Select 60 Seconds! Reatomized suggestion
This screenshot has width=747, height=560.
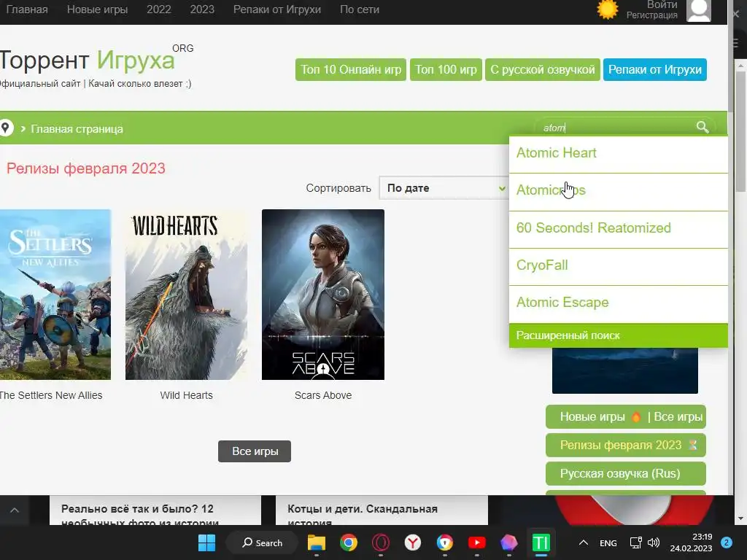coord(619,228)
